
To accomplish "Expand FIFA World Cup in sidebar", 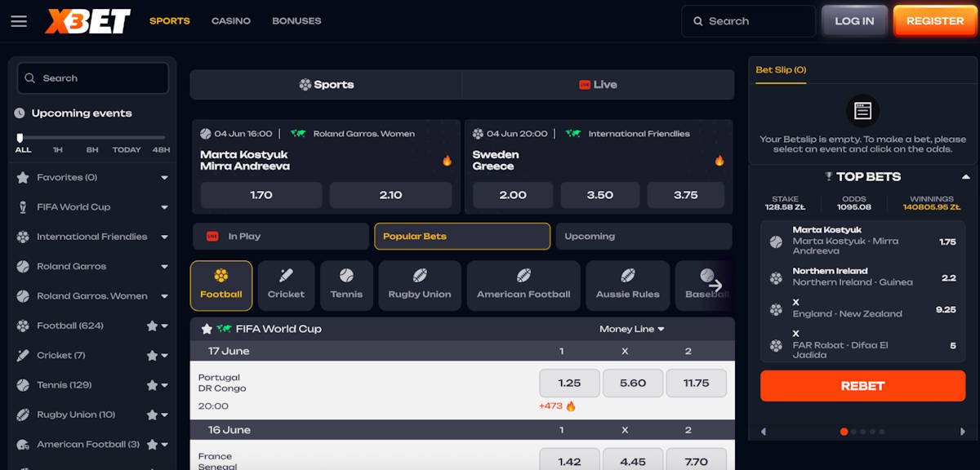I will [x=164, y=207].
